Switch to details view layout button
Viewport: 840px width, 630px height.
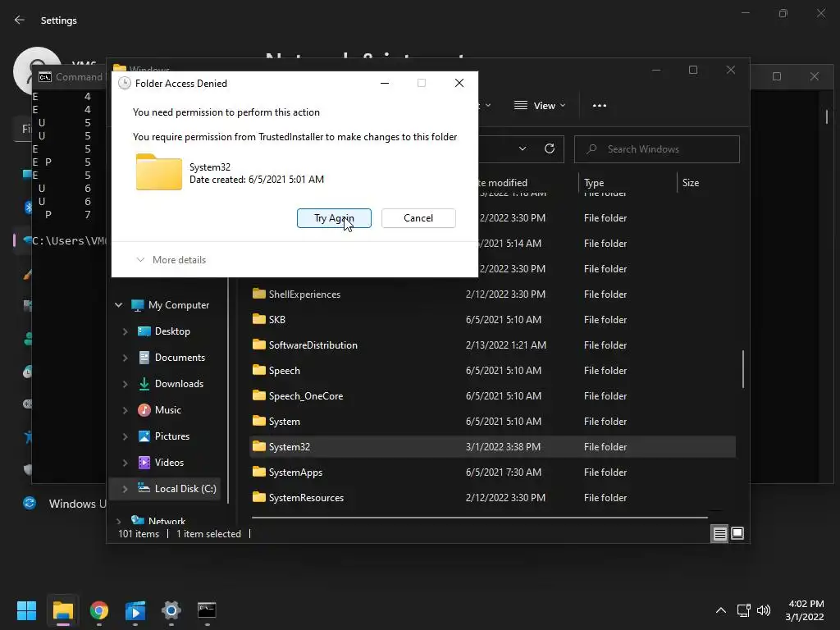pos(719,533)
